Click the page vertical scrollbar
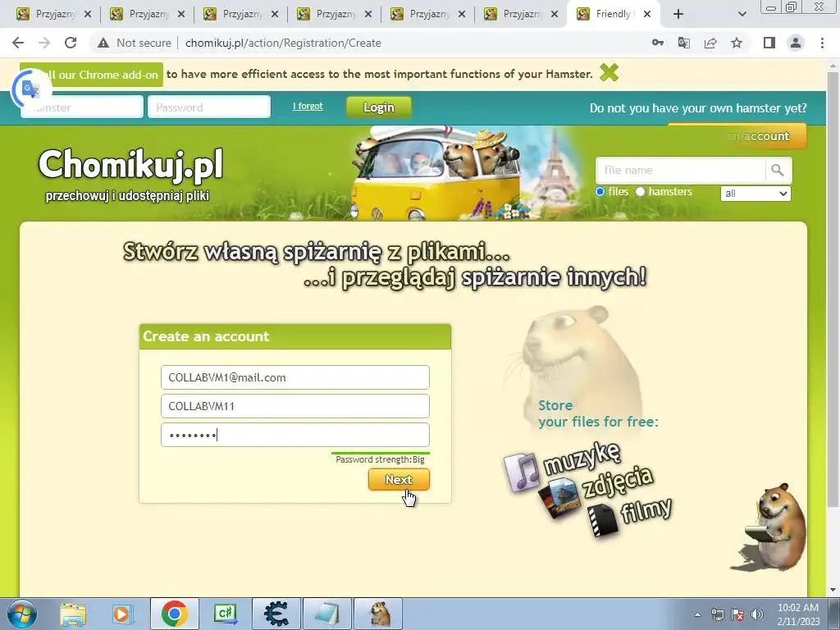Screen dimensions: 840x630 click(x=833, y=290)
